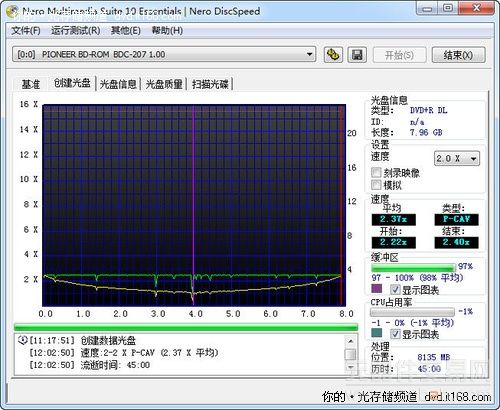Click the save floppy disk icon
This screenshot has height=410, width=500.
(357, 55)
